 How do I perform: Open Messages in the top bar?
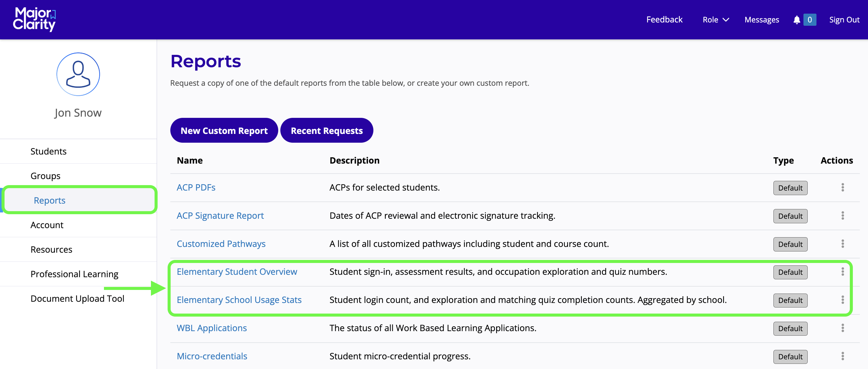762,20
